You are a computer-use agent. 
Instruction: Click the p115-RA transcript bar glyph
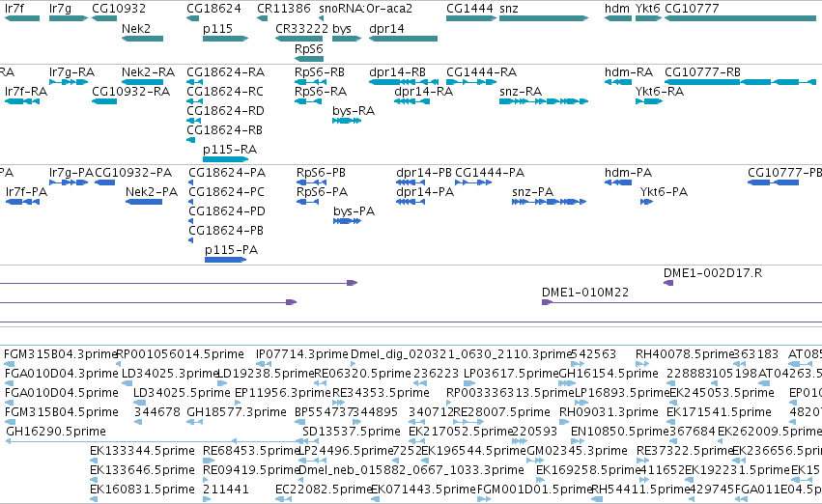coord(225,159)
